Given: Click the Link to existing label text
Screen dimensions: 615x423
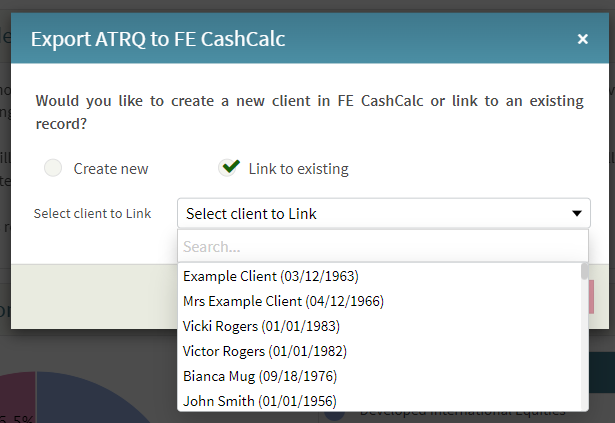Looking at the screenshot, I should [298, 169].
